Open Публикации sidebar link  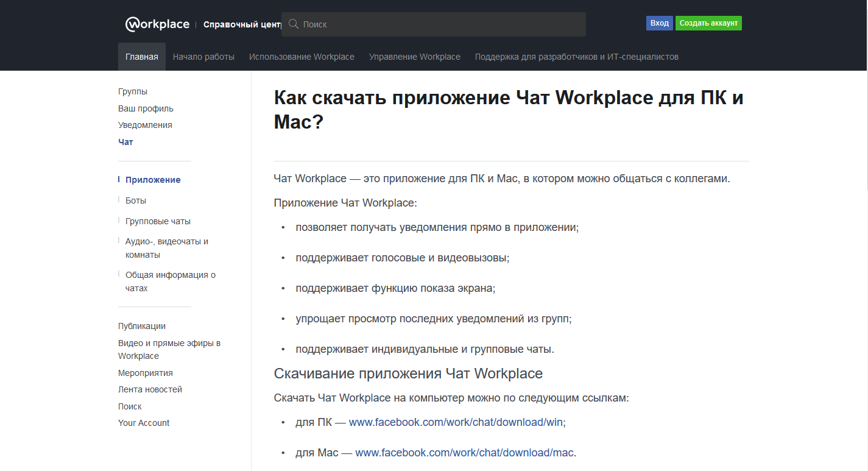(x=142, y=326)
